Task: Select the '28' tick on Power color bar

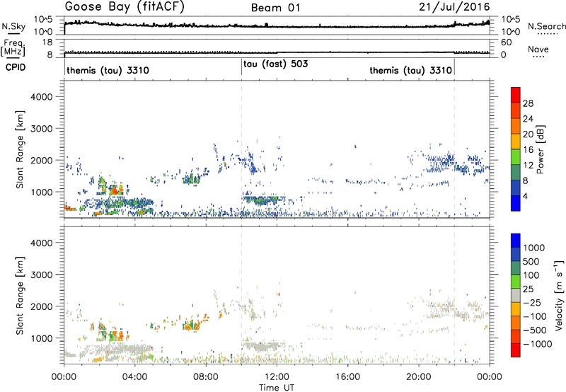Action: click(528, 103)
